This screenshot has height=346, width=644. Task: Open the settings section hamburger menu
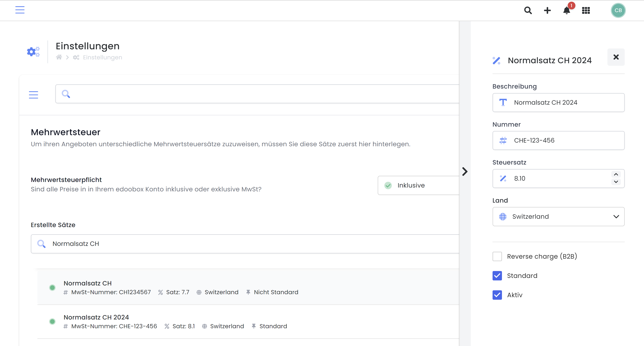pyautogui.click(x=34, y=94)
